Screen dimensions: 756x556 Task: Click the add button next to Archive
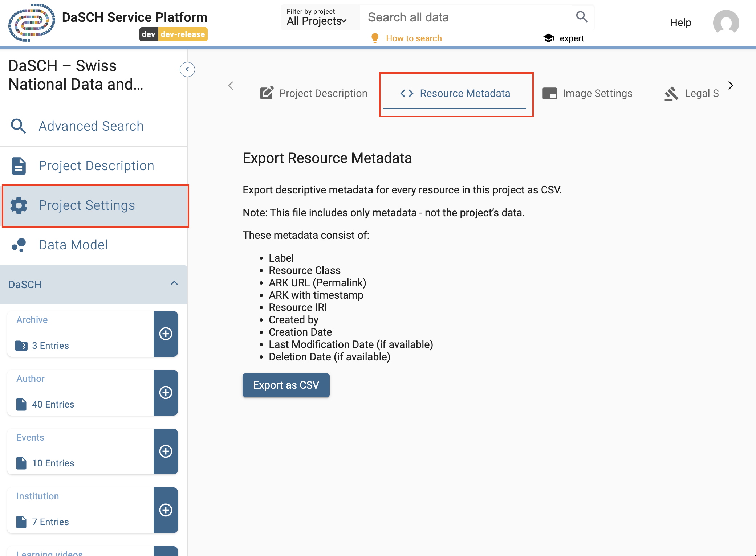tap(166, 334)
